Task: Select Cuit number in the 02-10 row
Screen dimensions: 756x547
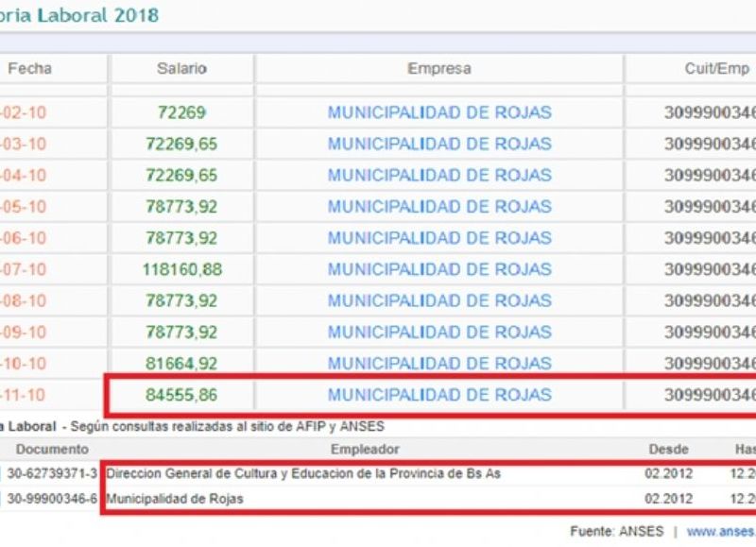Action: coord(711,112)
